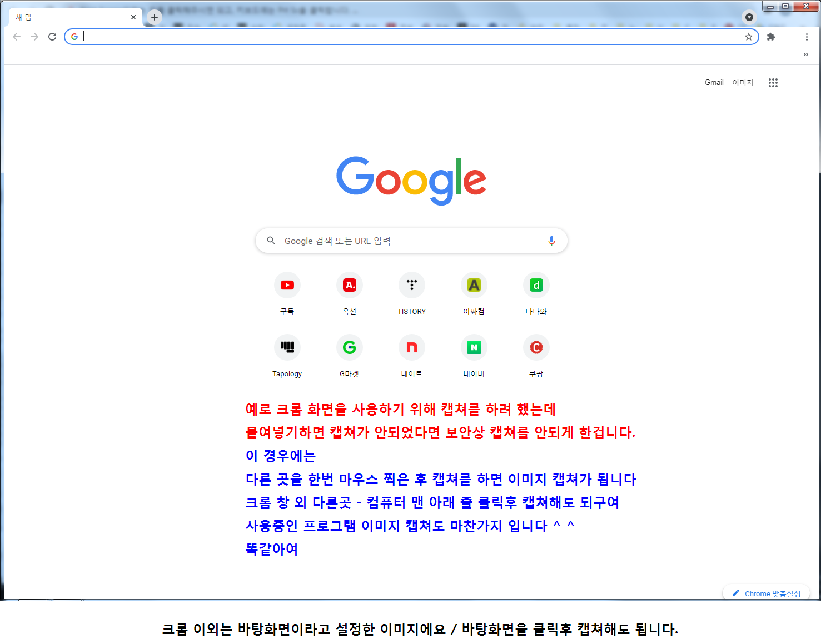Open Chrome's three-dot menu
Viewport: 821px width, 644px height.
click(807, 37)
